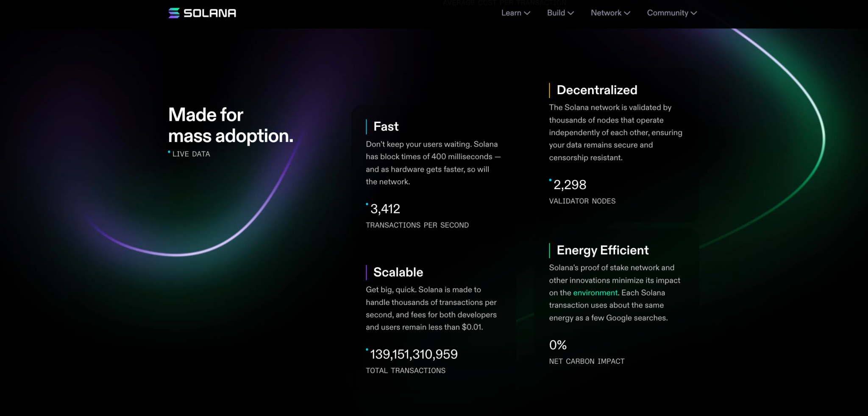
Task: Expand the chevron next to Community
Action: 694,13
